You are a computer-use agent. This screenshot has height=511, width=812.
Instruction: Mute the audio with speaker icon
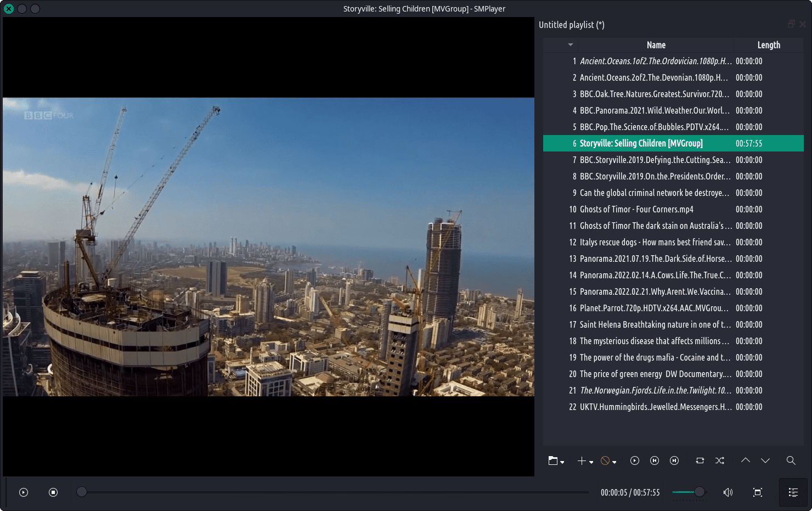click(728, 492)
